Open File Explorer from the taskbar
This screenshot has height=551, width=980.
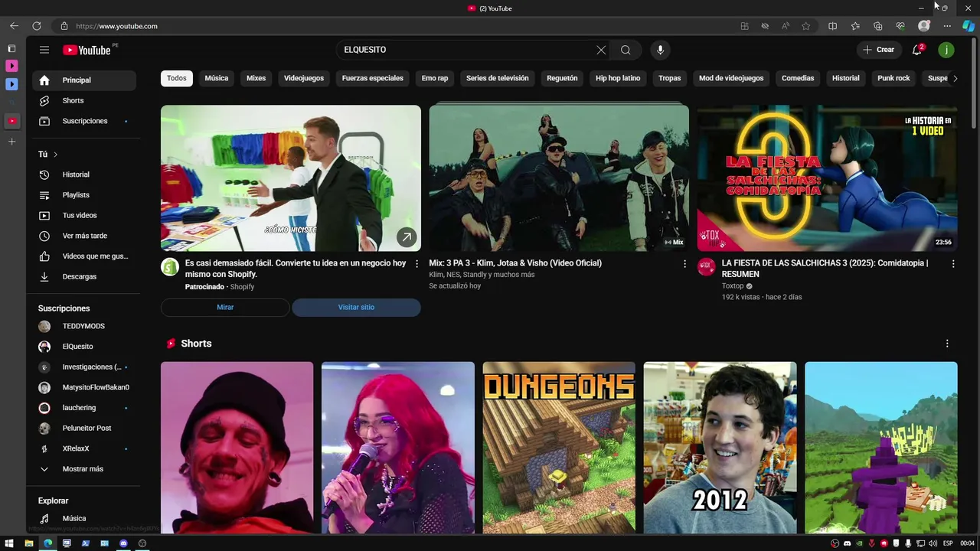[x=29, y=543]
